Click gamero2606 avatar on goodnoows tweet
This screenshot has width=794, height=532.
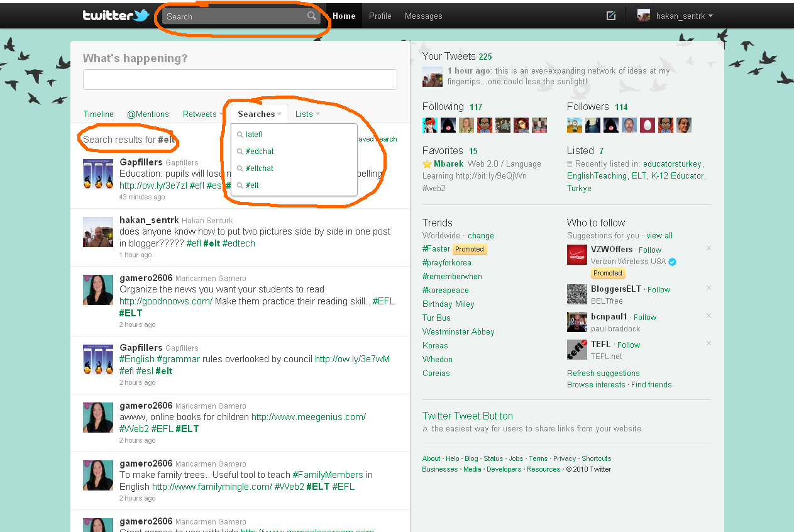coord(98,289)
